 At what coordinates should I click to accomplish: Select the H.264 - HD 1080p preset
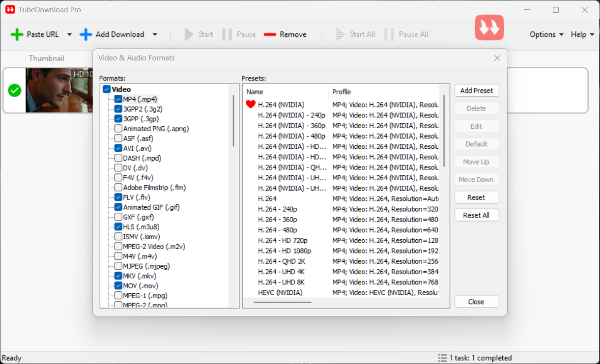[285, 251]
